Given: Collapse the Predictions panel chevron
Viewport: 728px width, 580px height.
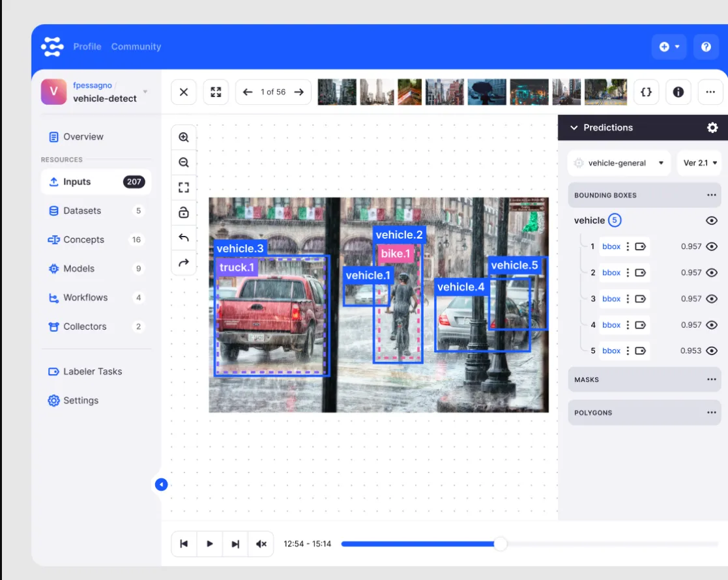Looking at the screenshot, I should 574,128.
